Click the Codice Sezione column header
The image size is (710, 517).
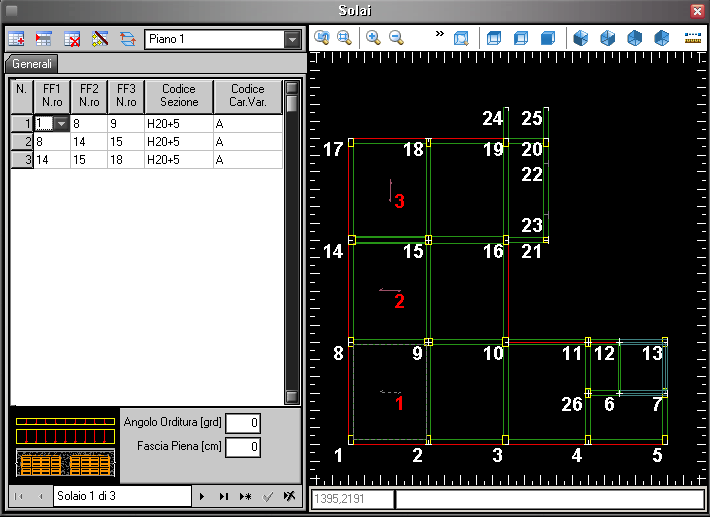click(x=179, y=96)
